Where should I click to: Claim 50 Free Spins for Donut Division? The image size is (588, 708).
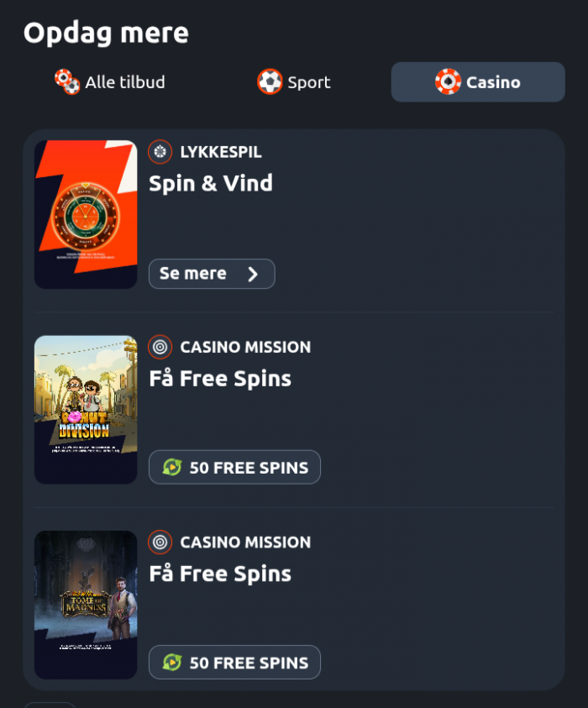pos(234,467)
